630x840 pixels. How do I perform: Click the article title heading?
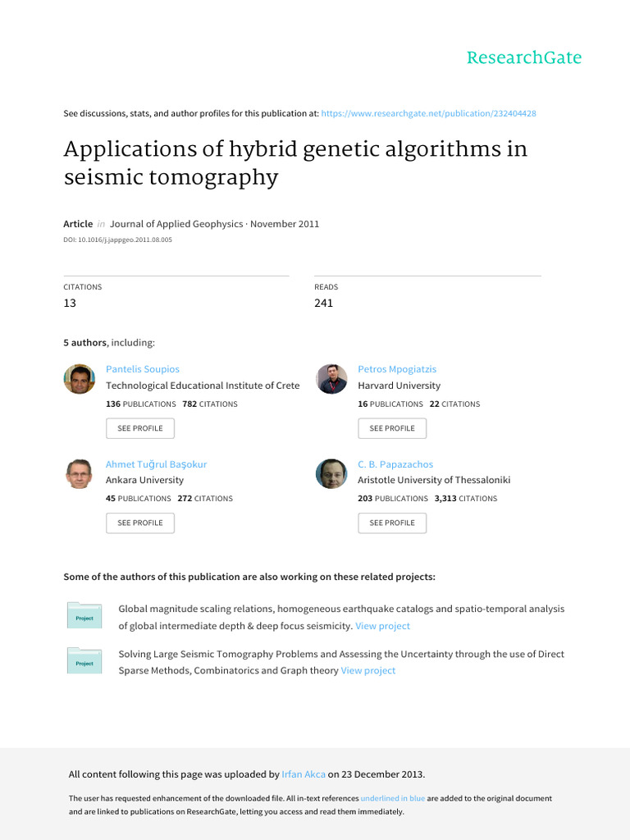(x=295, y=163)
